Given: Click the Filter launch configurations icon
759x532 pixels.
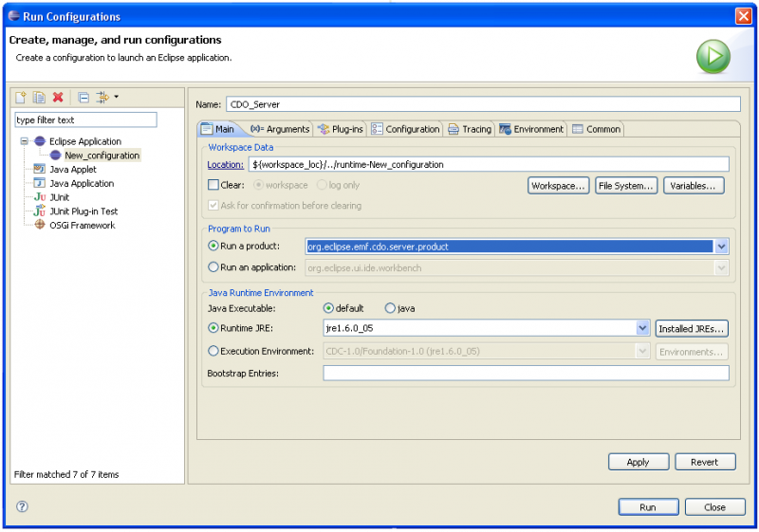Looking at the screenshot, I should [102, 98].
